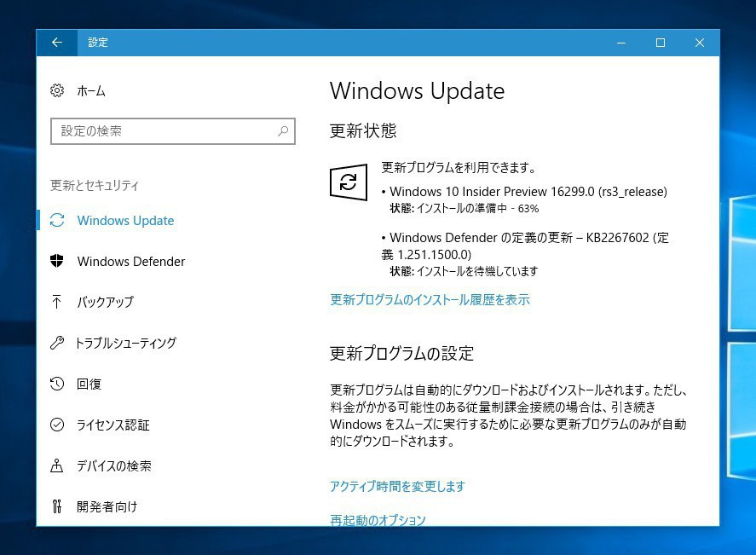Open 再起動のオプション link
The image size is (756, 555).
378,520
